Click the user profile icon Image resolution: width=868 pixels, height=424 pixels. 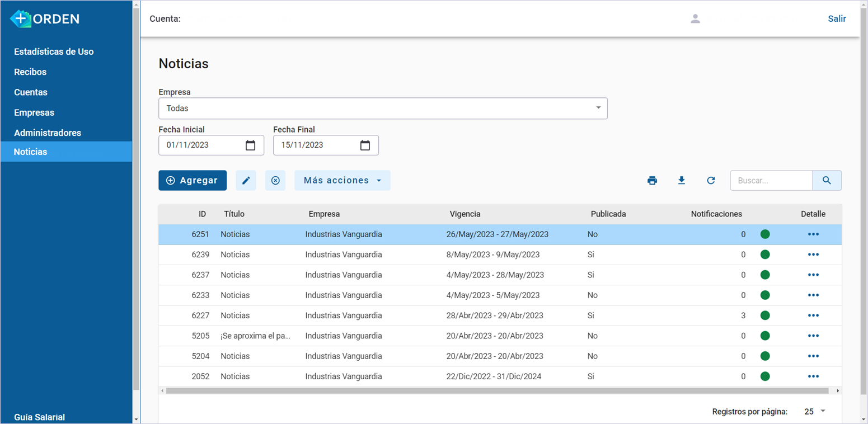tap(695, 19)
